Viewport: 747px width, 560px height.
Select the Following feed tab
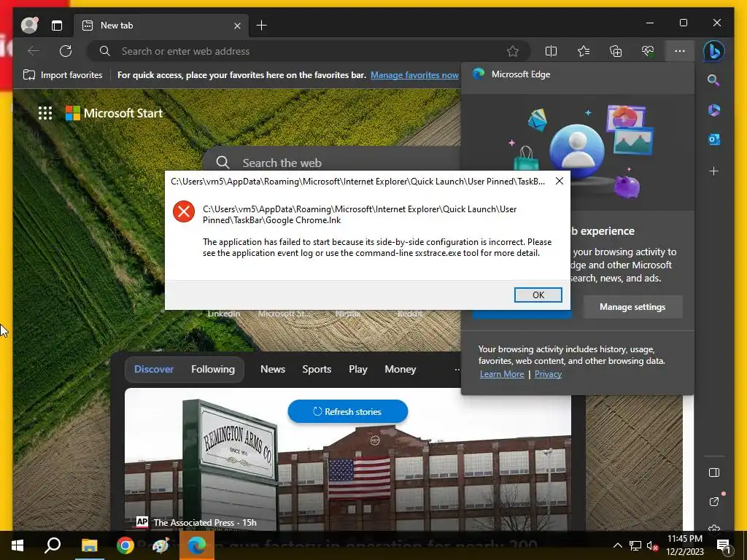click(213, 369)
